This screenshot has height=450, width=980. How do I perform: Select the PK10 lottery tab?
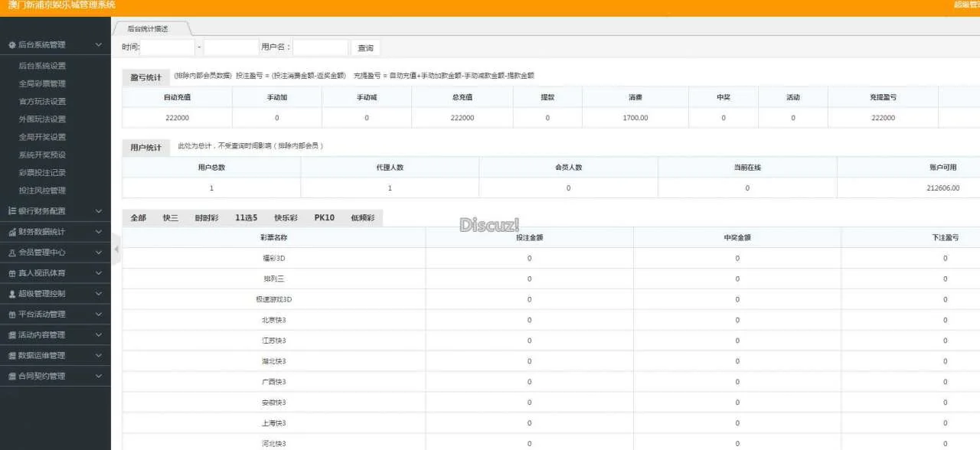coord(324,218)
